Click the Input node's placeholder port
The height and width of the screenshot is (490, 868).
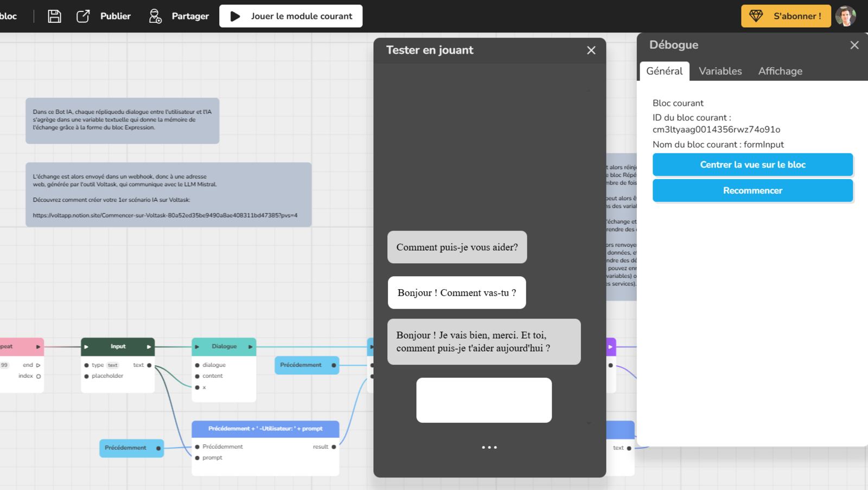pyautogui.click(x=86, y=376)
